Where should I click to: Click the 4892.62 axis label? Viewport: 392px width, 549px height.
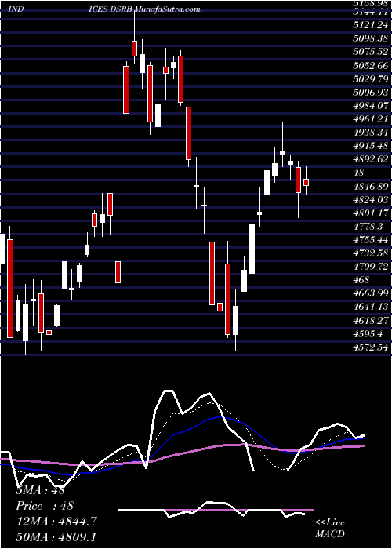click(370, 159)
